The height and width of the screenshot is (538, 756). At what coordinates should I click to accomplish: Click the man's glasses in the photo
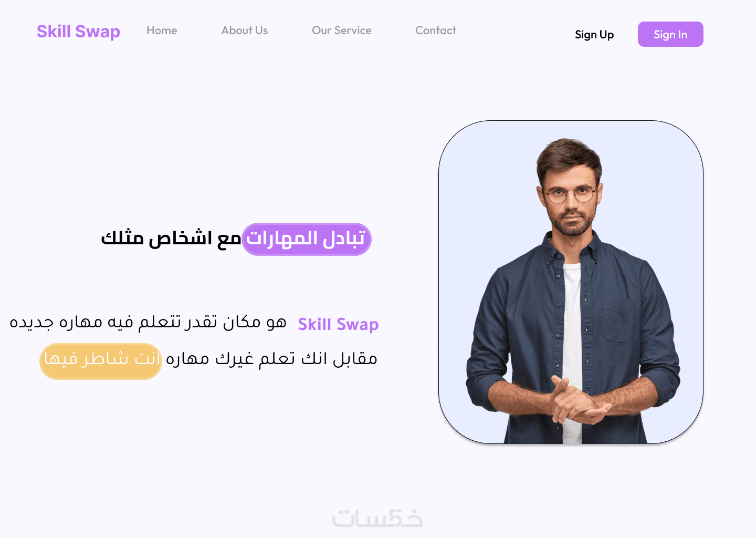[x=570, y=194]
